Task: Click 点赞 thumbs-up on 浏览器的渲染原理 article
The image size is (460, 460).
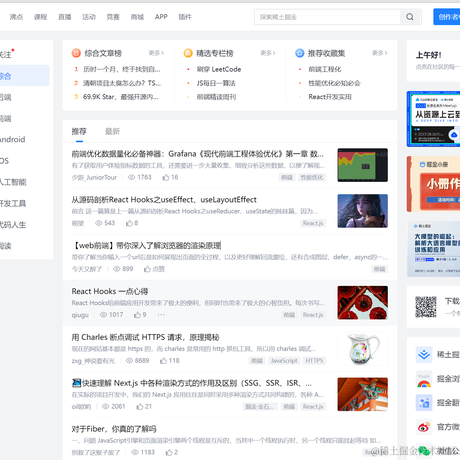Action: click(x=147, y=269)
